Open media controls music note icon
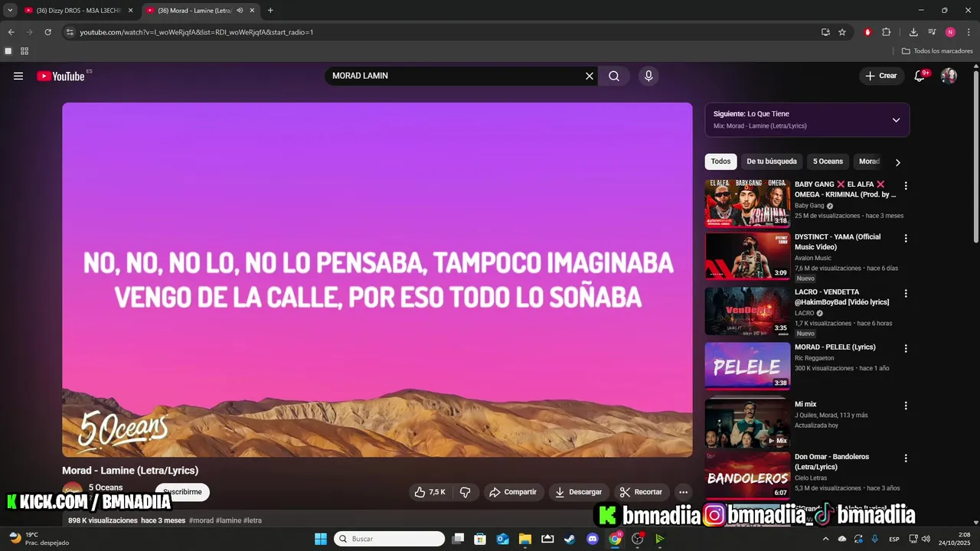 click(x=932, y=32)
